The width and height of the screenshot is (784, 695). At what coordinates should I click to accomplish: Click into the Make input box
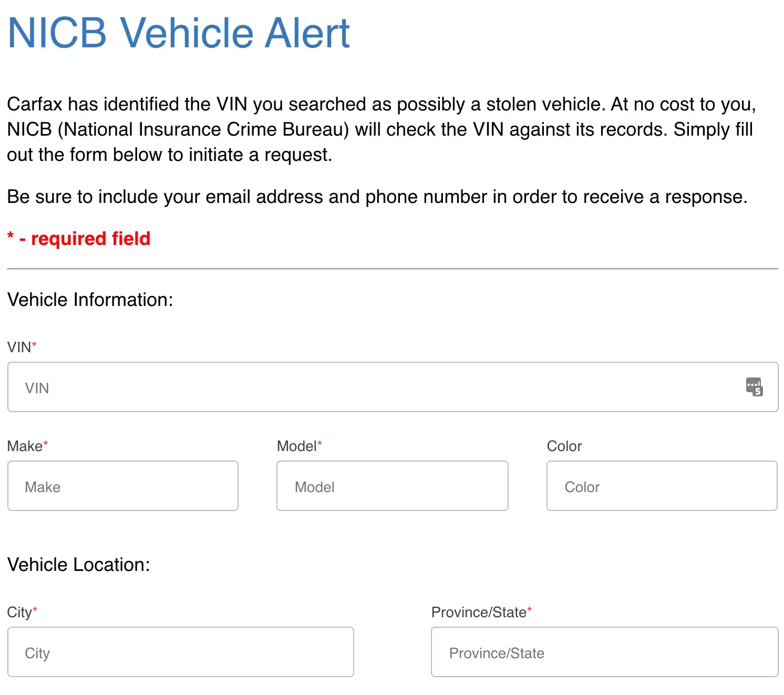point(123,486)
